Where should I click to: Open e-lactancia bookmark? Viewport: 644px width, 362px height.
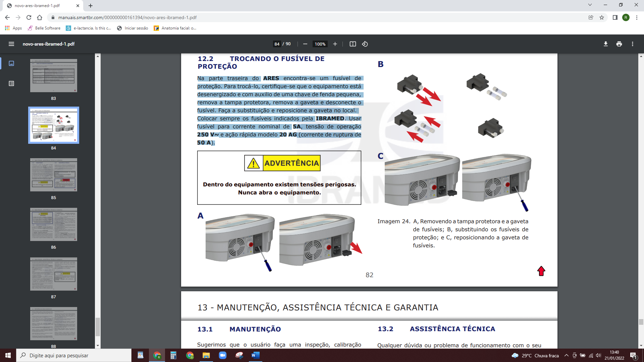(89, 28)
